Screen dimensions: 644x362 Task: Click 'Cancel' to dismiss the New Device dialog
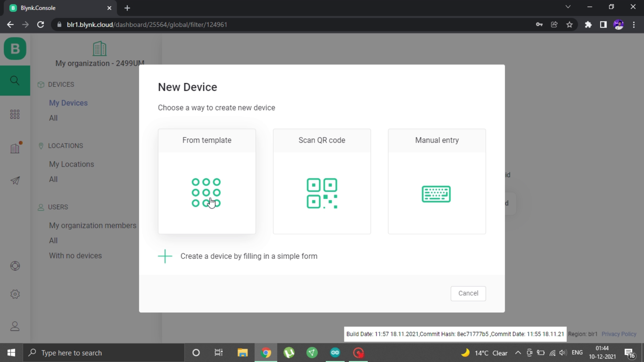(x=468, y=293)
